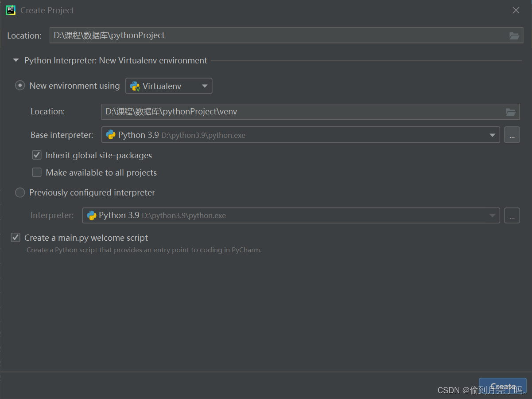The image size is (532, 399).
Task: Click the Create a main.py welcome script label
Action: point(86,238)
